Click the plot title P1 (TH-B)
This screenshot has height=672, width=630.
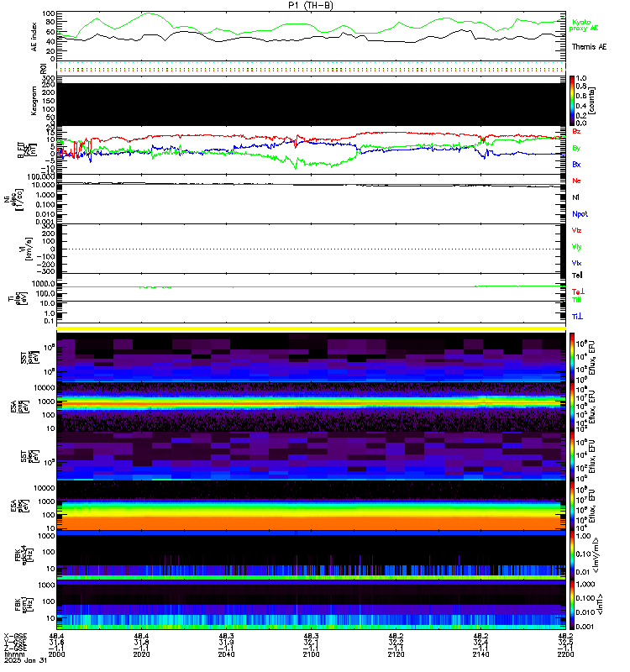point(311,5)
